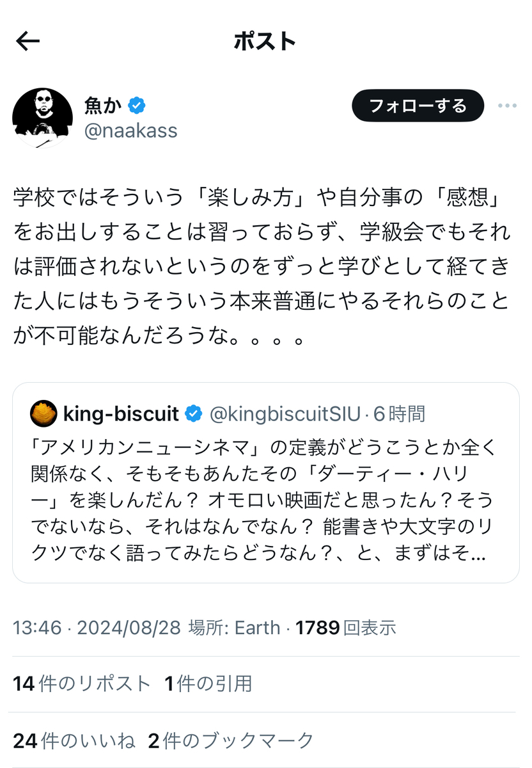
Task: View the 14件のリポスト list
Action: 82,684
